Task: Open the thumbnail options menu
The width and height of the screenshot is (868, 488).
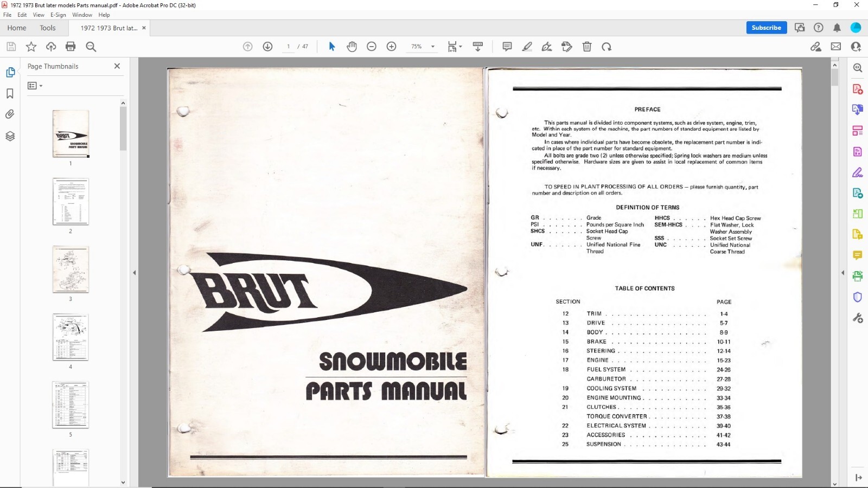Action: [34, 85]
